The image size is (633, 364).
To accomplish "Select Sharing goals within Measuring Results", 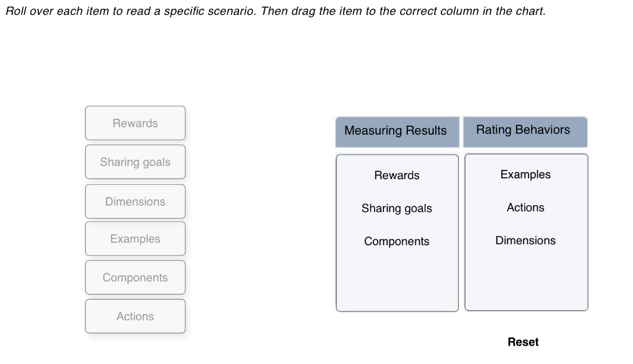I will click(x=396, y=208).
